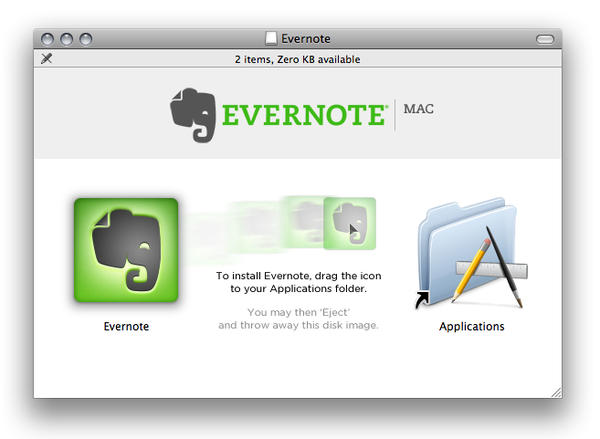Click the toolbar toggle pill button

(x=545, y=39)
